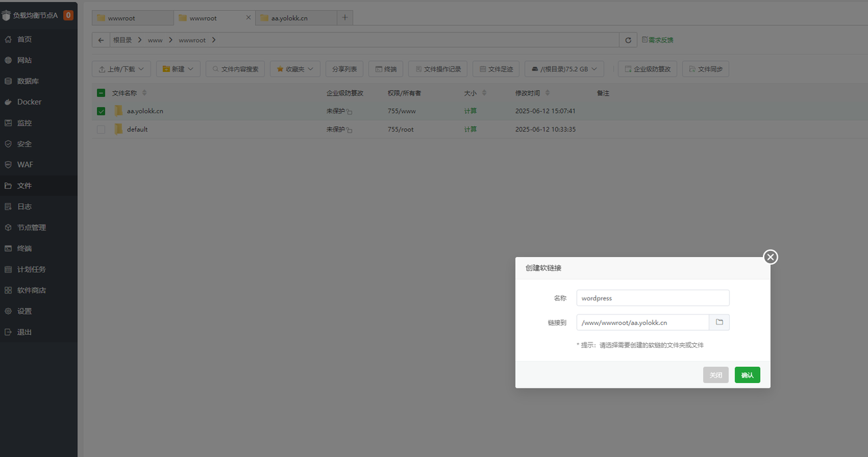Select the 监控 monitoring icon
The image size is (868, 457).
pyautogui.click(x=24, y=123)
